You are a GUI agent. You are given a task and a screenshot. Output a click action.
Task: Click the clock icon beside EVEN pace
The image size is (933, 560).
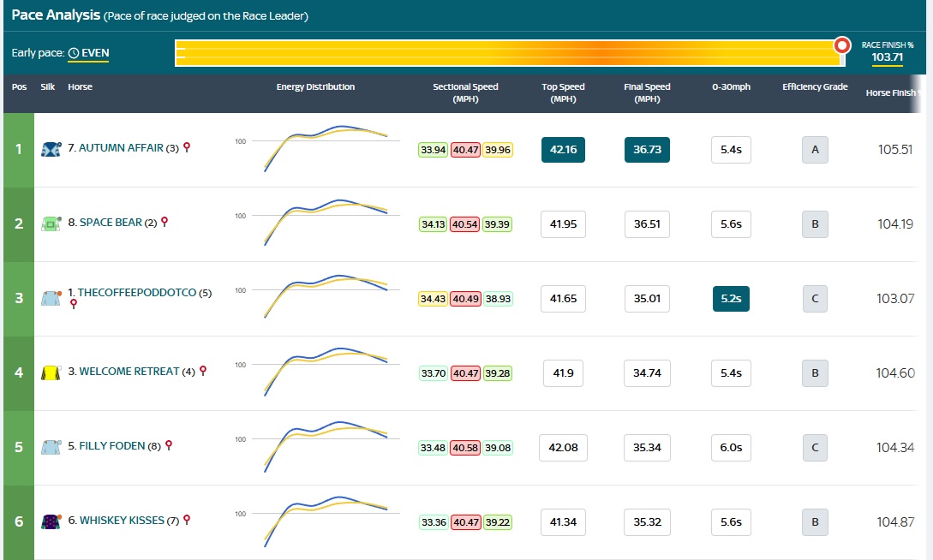pyautogui.click(x=74, y=53)
